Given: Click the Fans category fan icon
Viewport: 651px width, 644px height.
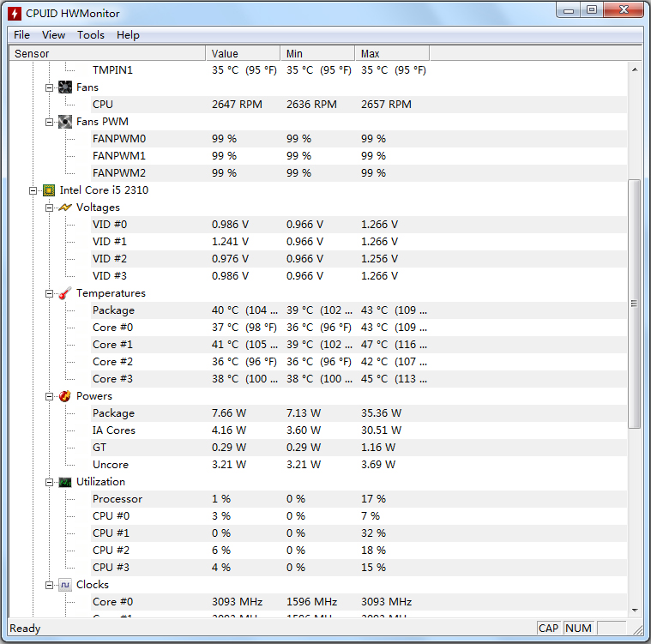Looking at the screenshot, I should tap(65, 87).
